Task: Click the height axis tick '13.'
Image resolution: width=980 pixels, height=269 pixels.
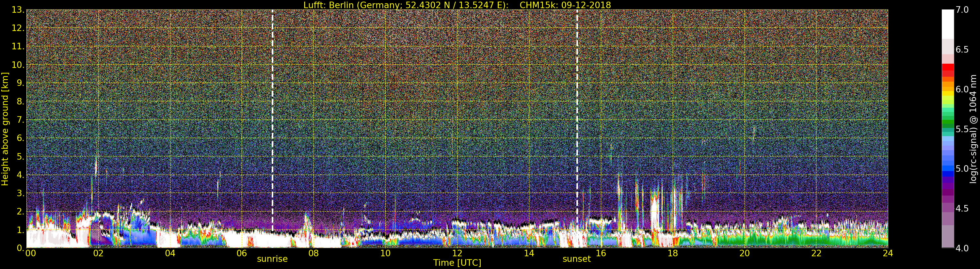Action: point(18,10)
